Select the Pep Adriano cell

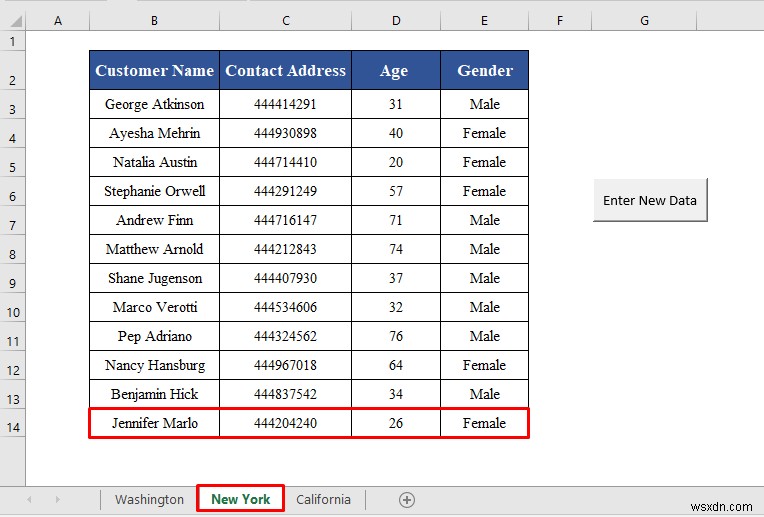click(154, 336)
